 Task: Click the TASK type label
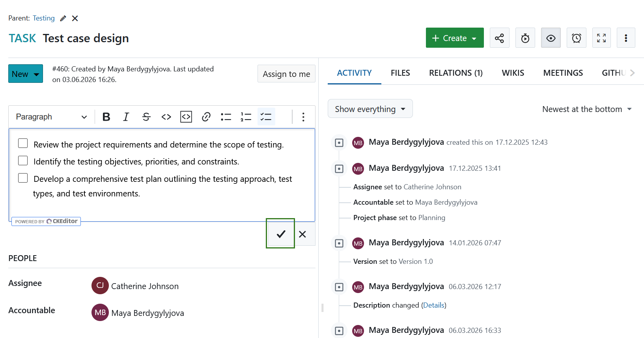pyautogui.click(x=22, y=38)
